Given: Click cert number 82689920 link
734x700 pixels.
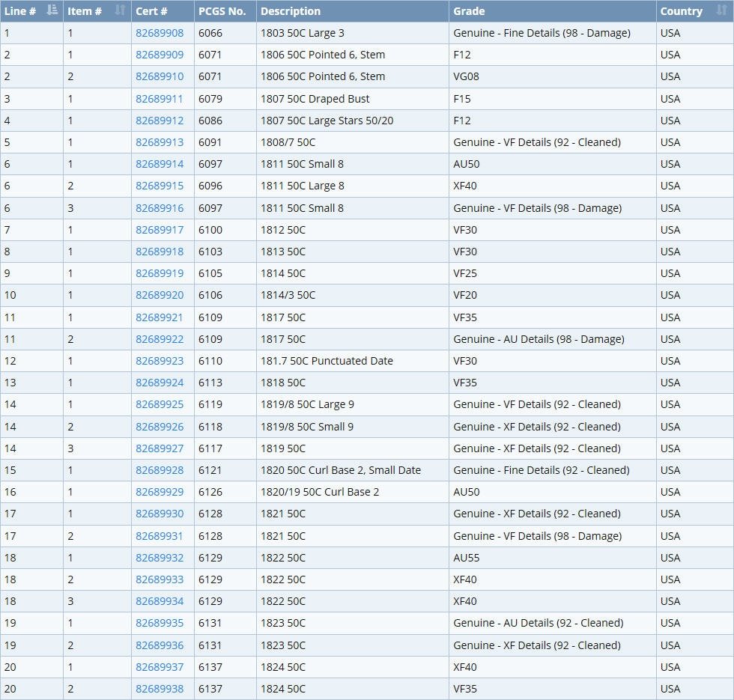Looking at the screenshot, I should coord(160,295).
